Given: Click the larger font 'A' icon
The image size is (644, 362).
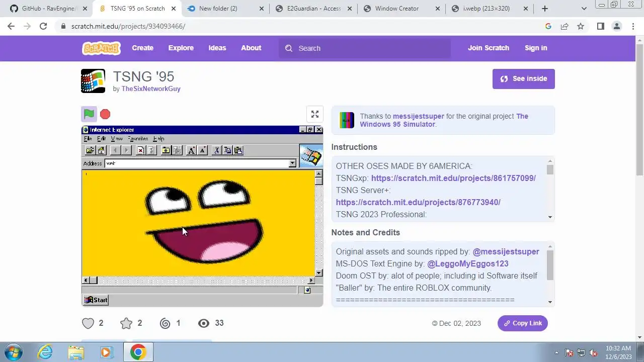Looking at the screenshot, I should tap(191, 150).
